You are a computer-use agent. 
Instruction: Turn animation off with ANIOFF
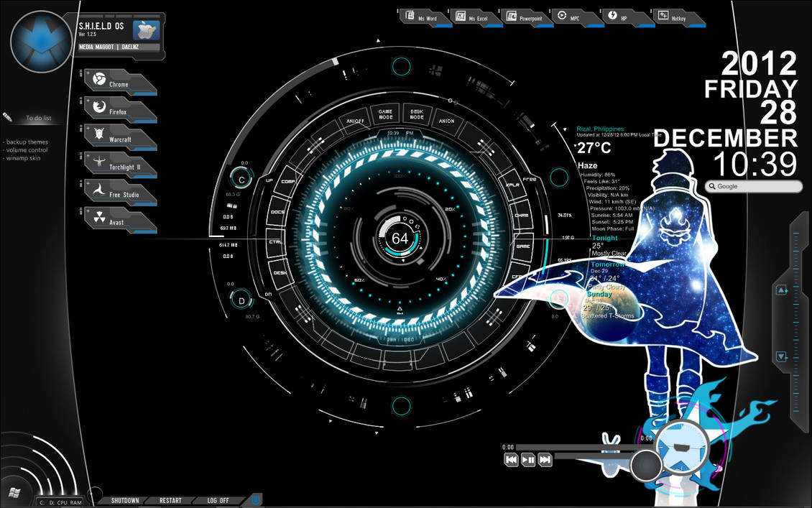click(356, 121)
